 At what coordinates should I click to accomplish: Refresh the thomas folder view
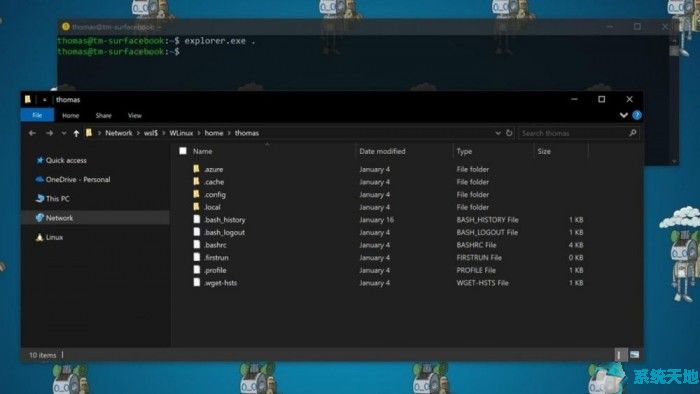click(509, 133)
